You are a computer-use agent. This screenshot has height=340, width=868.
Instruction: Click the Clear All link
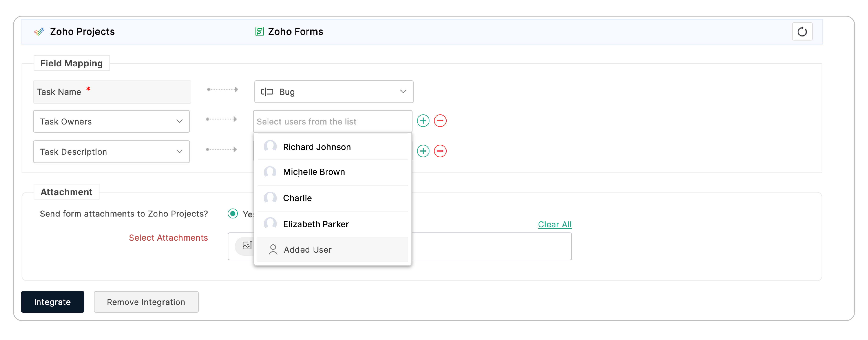click(x=554, y=225)
